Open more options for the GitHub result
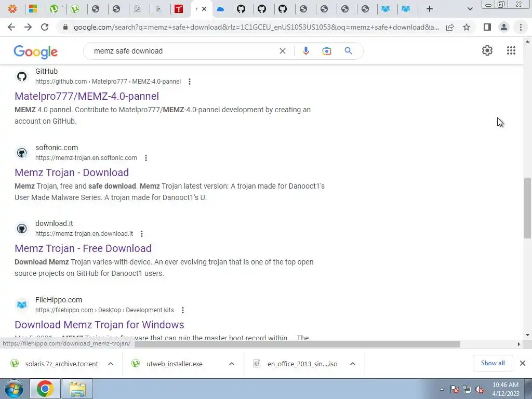Image resolution: width=532 pixels, height=399 pixels. [x=189, y=82]
